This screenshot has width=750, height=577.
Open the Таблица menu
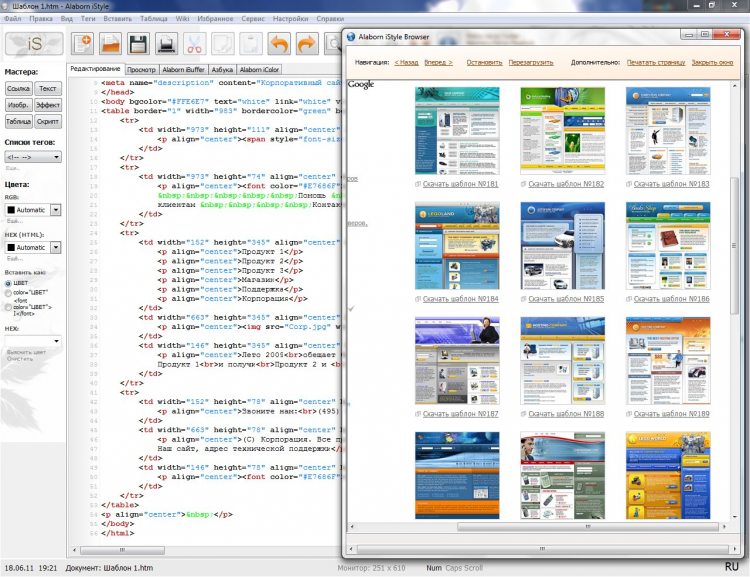[x=153, y=18]
